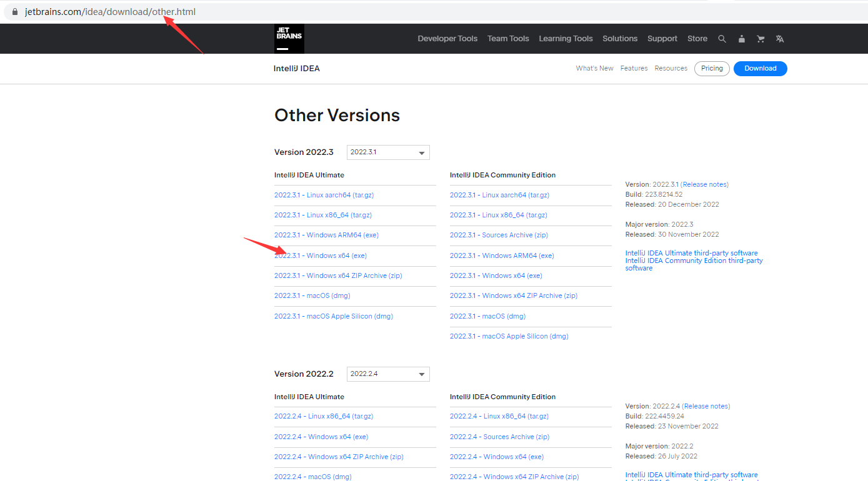Open the Developer Tools menu

click(447, 39)
